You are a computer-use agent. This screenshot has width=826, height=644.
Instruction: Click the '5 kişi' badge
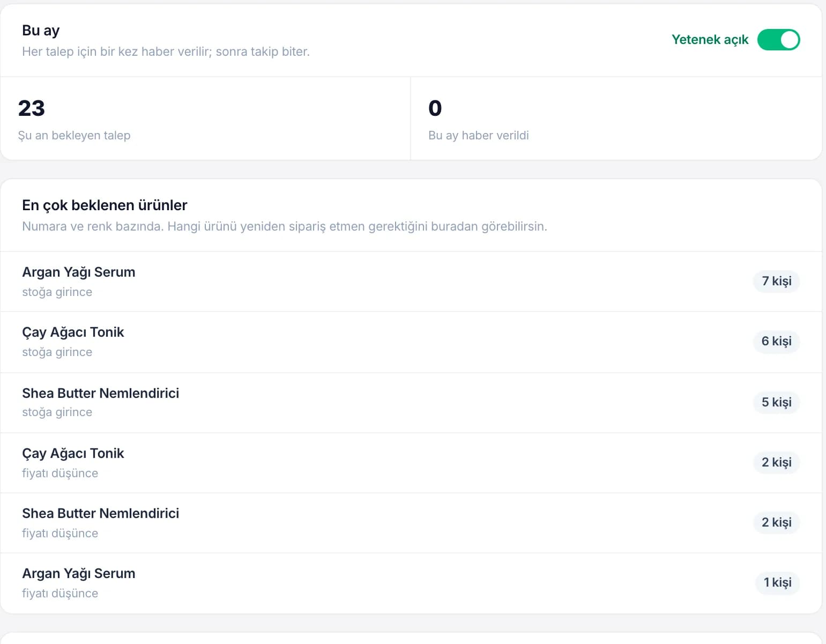[x=776, y=402]
